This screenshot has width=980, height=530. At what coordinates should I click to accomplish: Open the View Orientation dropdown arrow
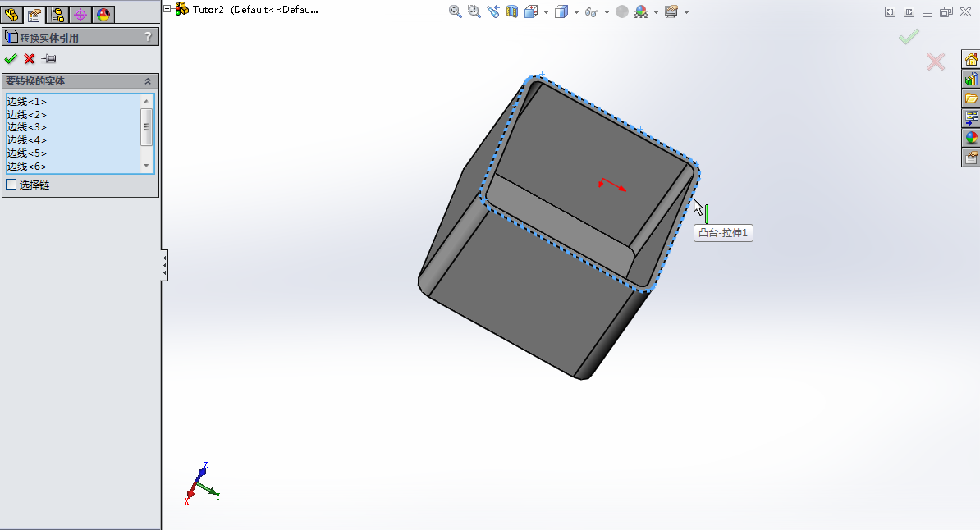pyautogui.click(x=547, y=11)
